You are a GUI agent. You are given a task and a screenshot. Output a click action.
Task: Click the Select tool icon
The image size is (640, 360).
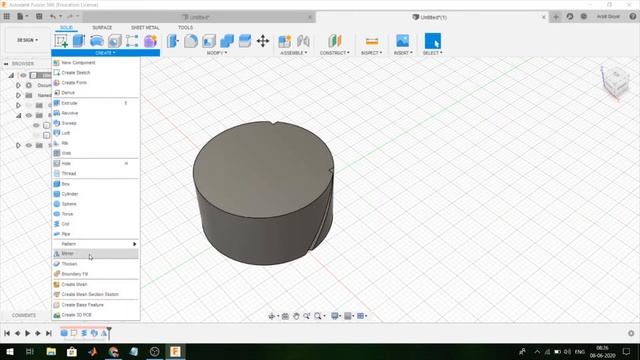(x=433, y=41)
